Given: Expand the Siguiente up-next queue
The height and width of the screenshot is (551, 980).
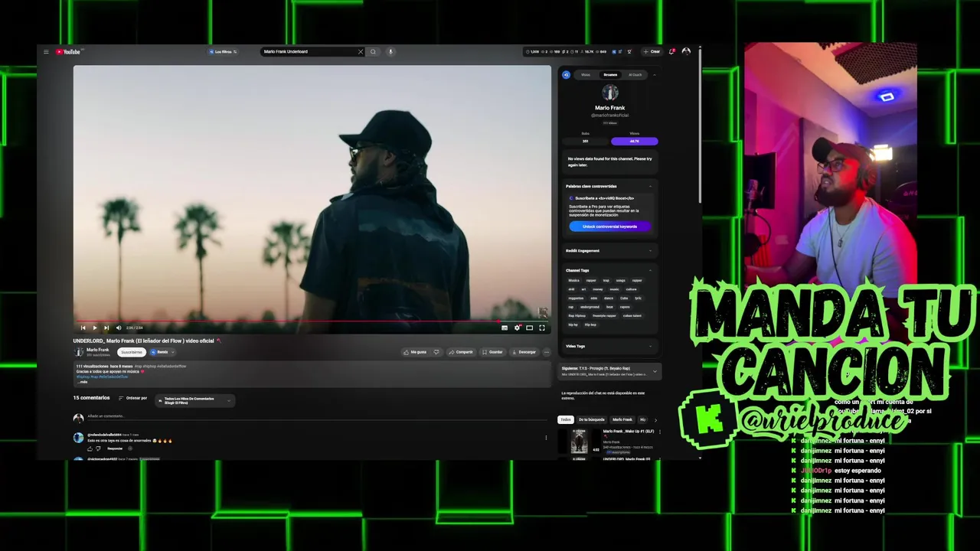Looking at the screenshot, I should point(655,371).
